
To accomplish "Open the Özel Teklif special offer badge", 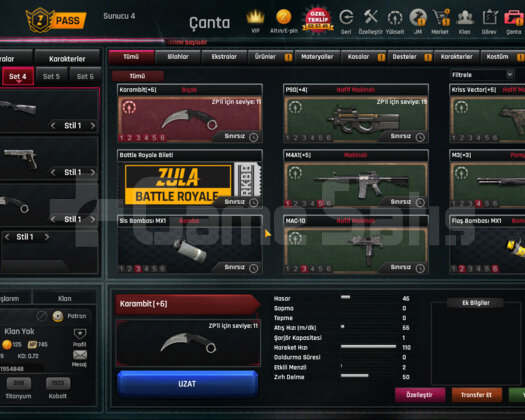I will [318, 20].
